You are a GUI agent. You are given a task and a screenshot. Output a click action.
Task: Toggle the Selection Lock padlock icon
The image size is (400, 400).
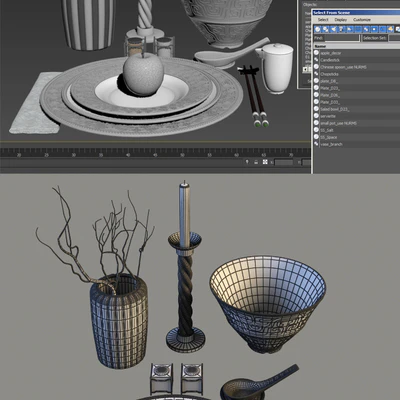pos(256,162)
